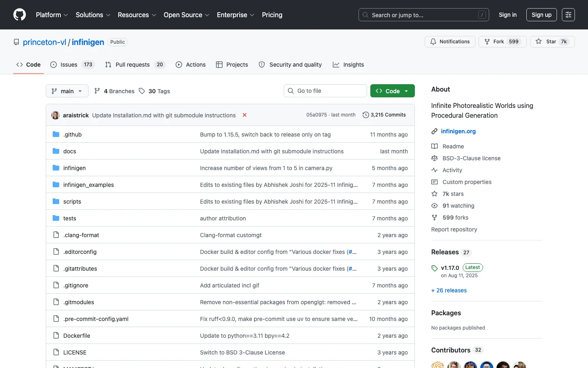Expand the Platform menu in the header
Screen dimensions: 588x368
(x=52, y=15)
